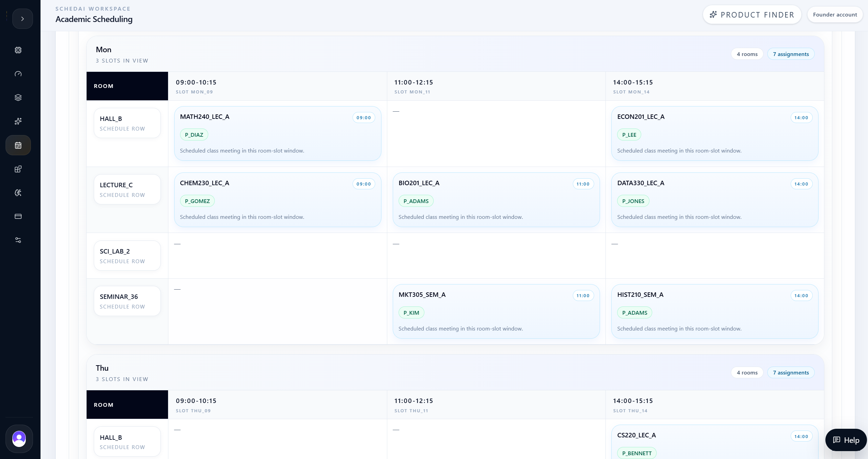868x459 pixels.
Task: Open the stacked layers icon in sidebar
Action: 18,98
